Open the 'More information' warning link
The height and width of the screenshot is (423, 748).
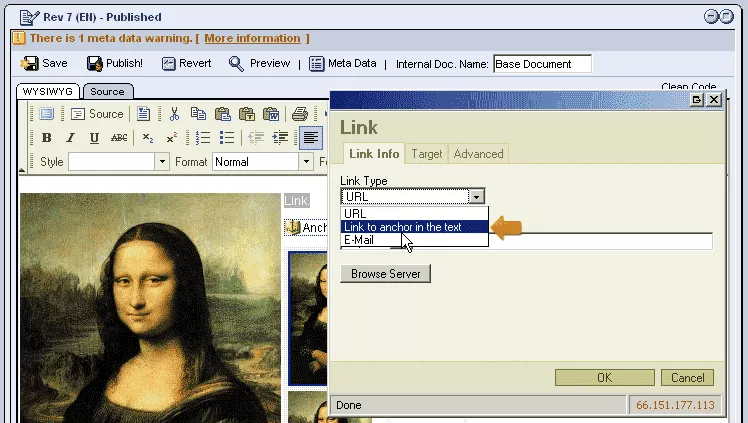point(252,38)
